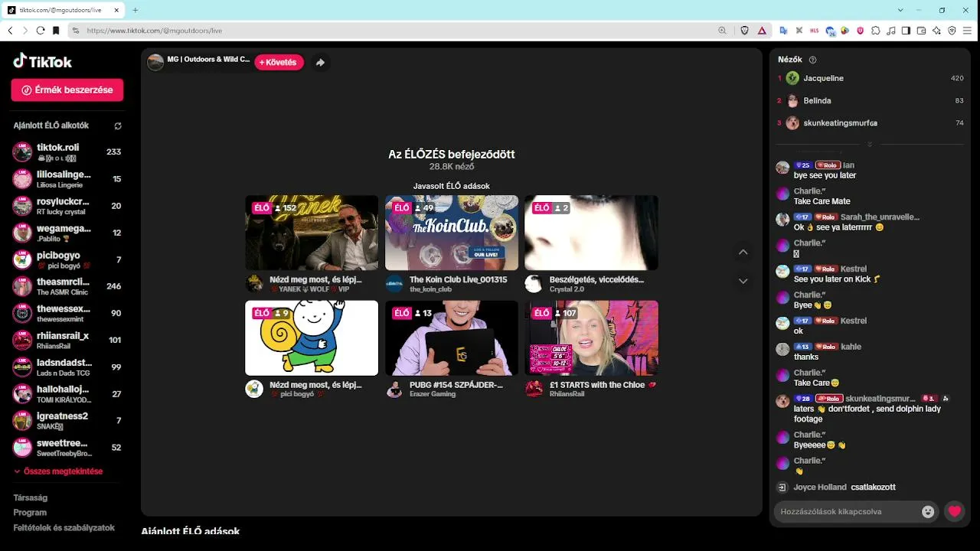This screenshot has width=980, height=551.
Task: Open SweetTreebyBro live channel in sidebar
Action: [x=67, y=447]
